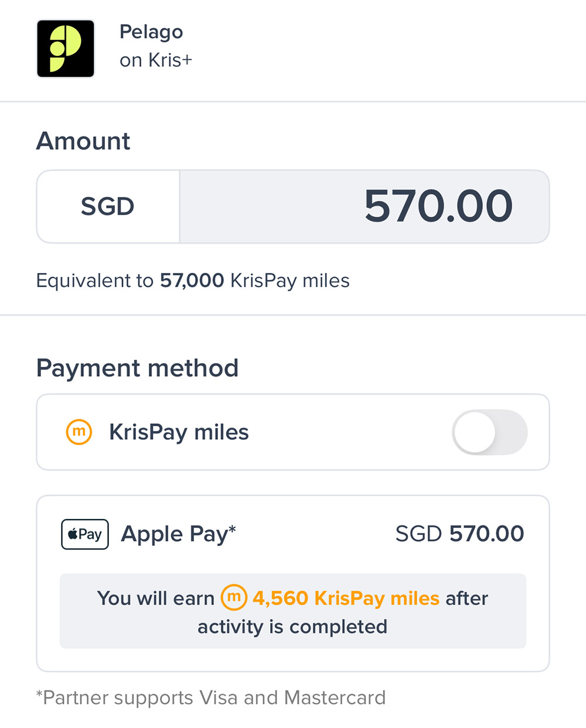Click 'activity is completed' text line
Viewport: 586px width, 728px height.
click(292, 627)
